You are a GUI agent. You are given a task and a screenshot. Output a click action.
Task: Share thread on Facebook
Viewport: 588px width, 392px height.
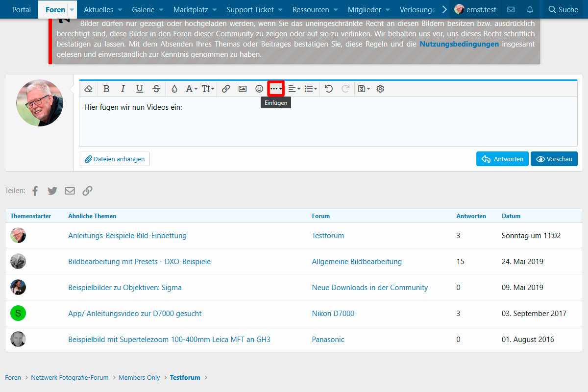[x=35, y=191]
